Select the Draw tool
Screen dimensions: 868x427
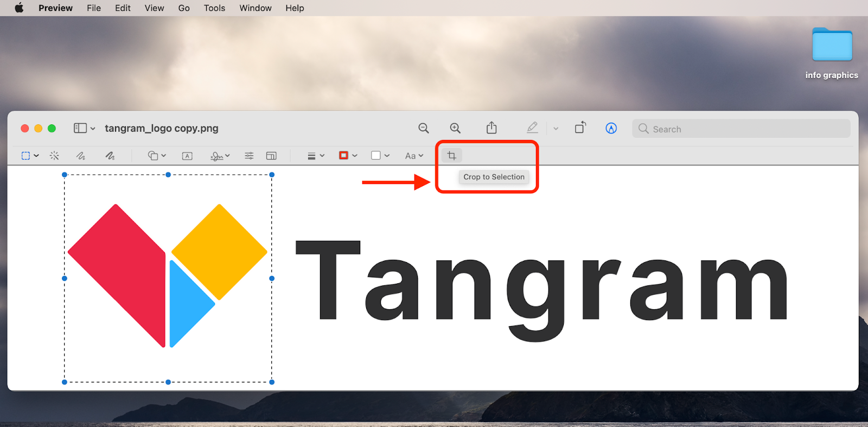[x=110, y=156]
